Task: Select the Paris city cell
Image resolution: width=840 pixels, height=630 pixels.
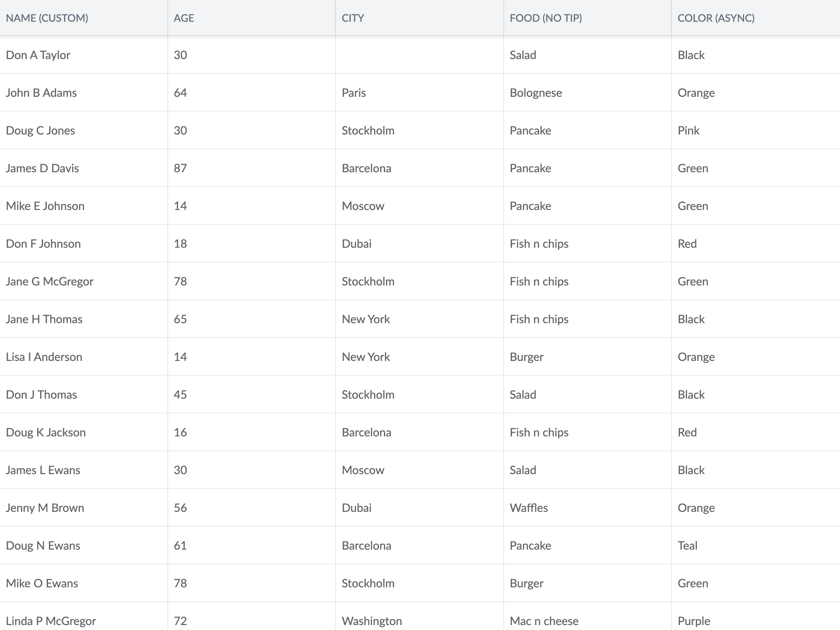Action: point(420,93)
